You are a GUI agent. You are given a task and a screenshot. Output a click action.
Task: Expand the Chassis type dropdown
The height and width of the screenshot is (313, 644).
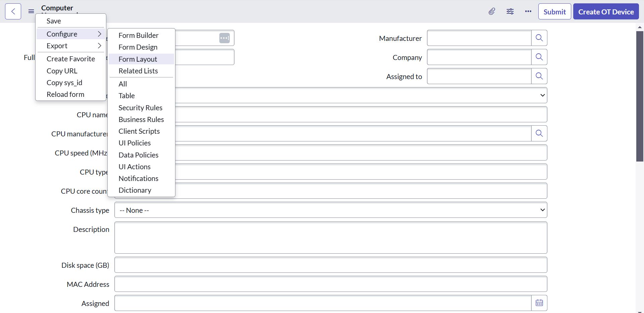pos(330,210)
